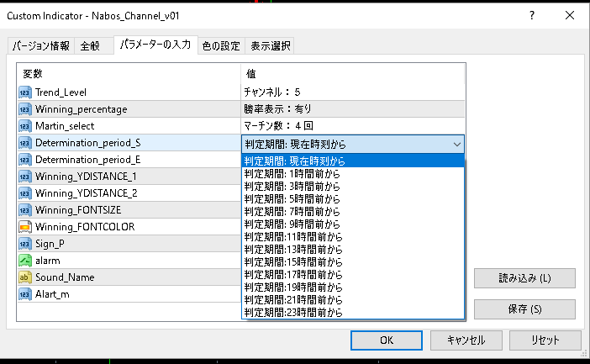Image resolution: width=590 pixels, height=364 pixels.
Task: Select the Alart_m variable name
Action: (52, 294)
